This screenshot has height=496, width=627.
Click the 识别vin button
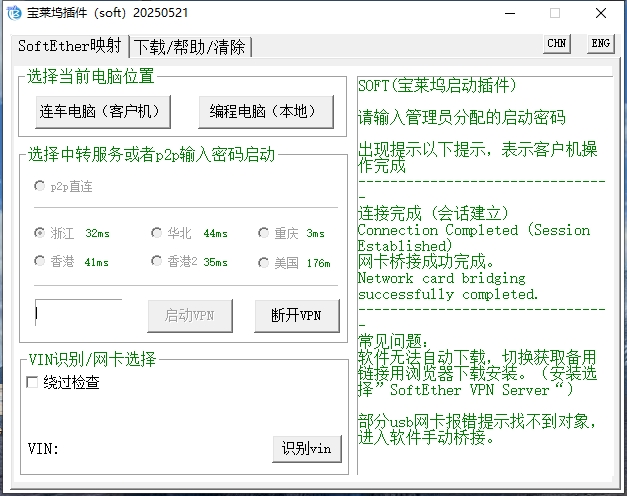click(x=306, y=448)
